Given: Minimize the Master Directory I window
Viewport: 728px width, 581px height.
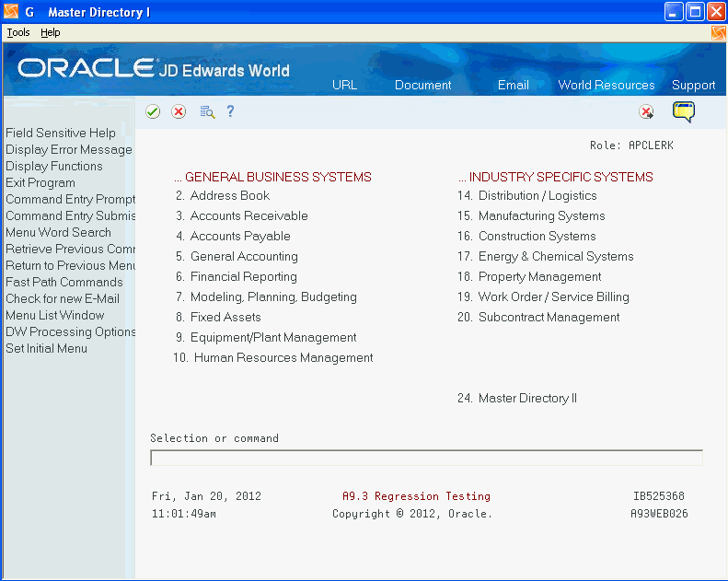Looking at the screenshot, I should (674, 12).
